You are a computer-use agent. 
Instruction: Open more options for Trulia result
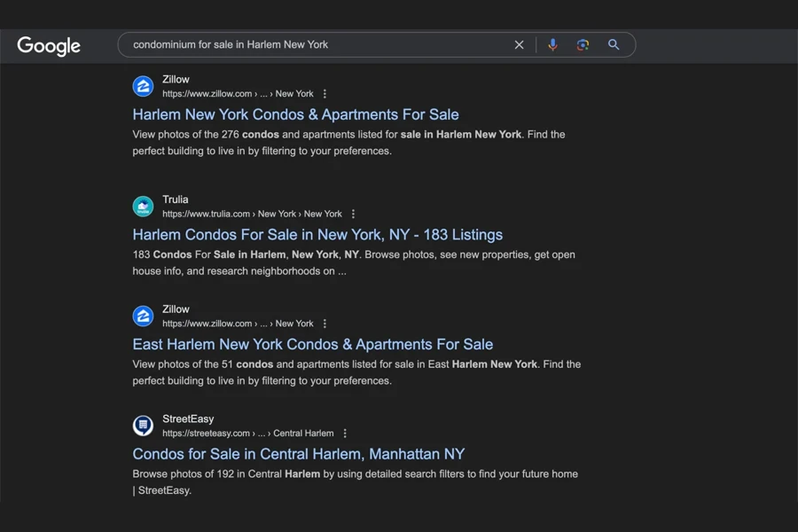(353, 214)
